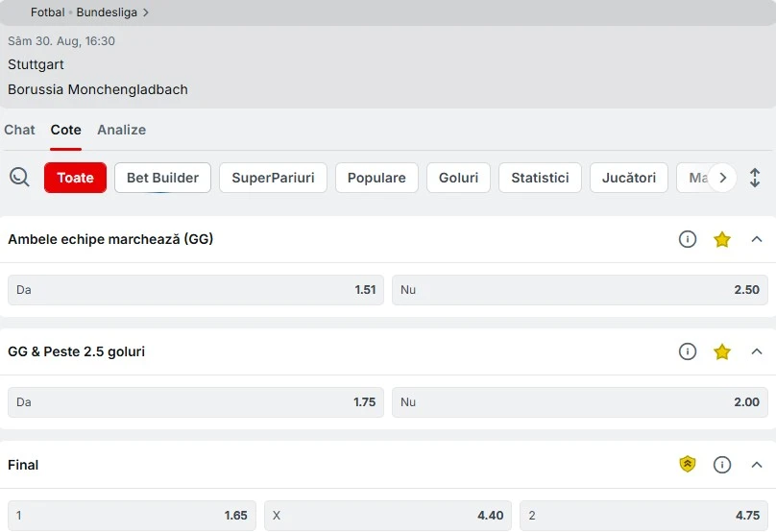Open info for GG & Peste 2.5 goluri
This screenshot has width=776, height=532.
[x=687, y=351]
